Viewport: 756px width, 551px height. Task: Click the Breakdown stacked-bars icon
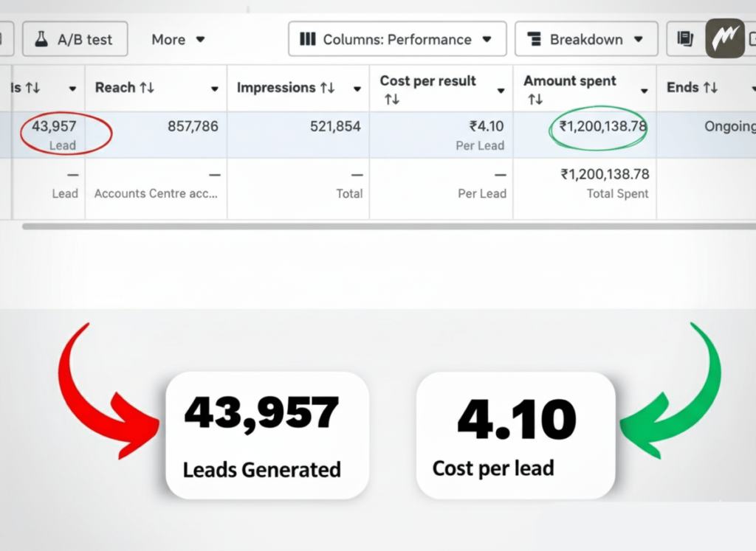(x=535, y=39)
